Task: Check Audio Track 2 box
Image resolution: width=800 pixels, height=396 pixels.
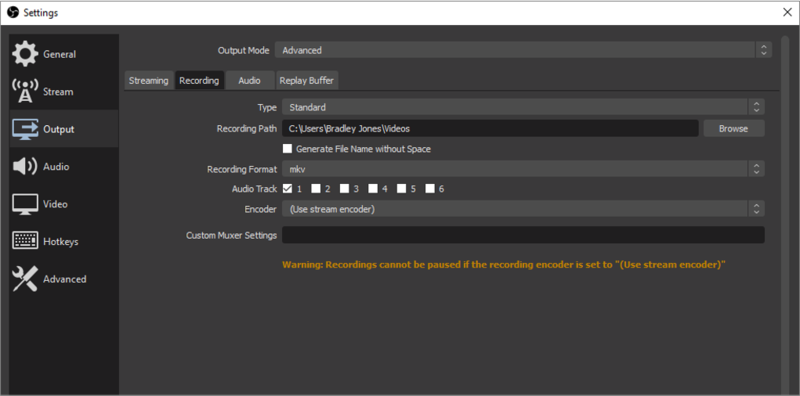Action: (316, 189)
